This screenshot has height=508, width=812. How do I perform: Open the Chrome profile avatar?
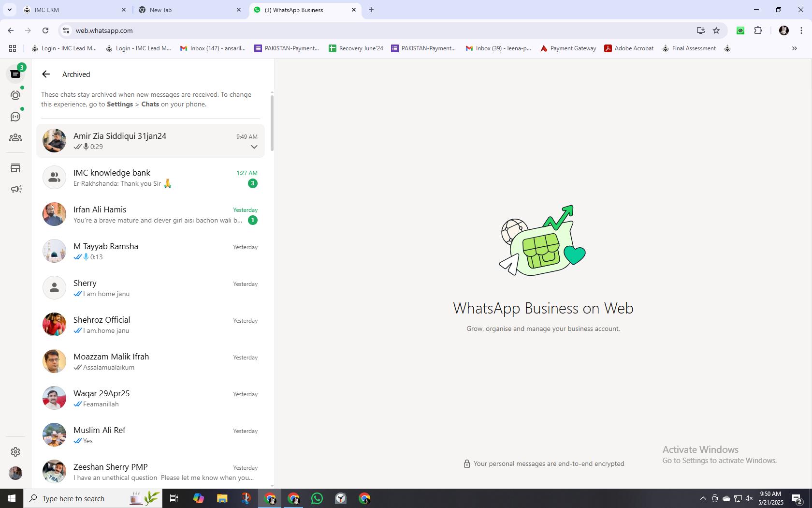(x=784, y=30)
